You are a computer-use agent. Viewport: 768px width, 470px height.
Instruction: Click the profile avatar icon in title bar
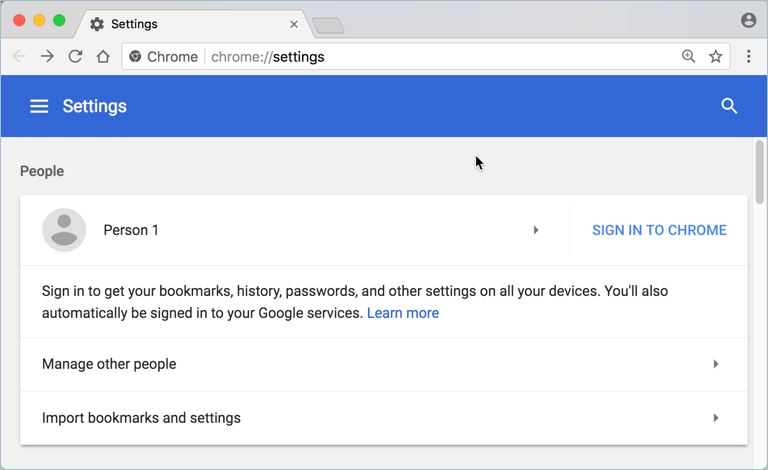(748, 20)
